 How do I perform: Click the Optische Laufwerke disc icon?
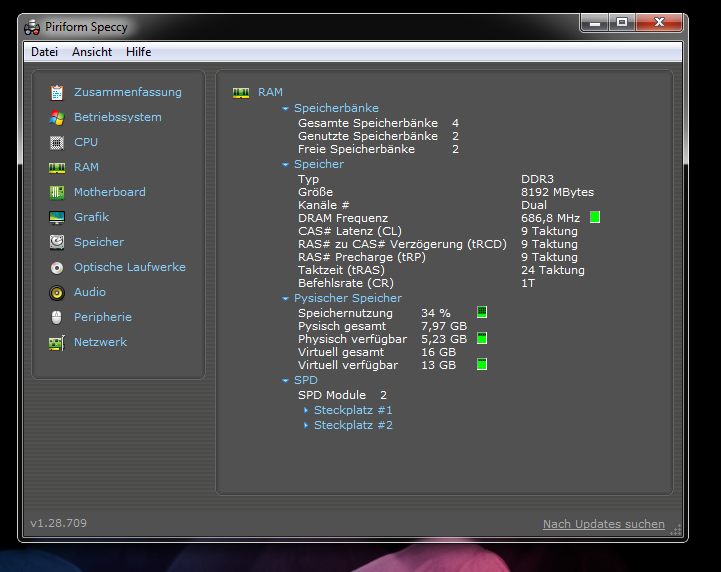click(x=57, y=268)
